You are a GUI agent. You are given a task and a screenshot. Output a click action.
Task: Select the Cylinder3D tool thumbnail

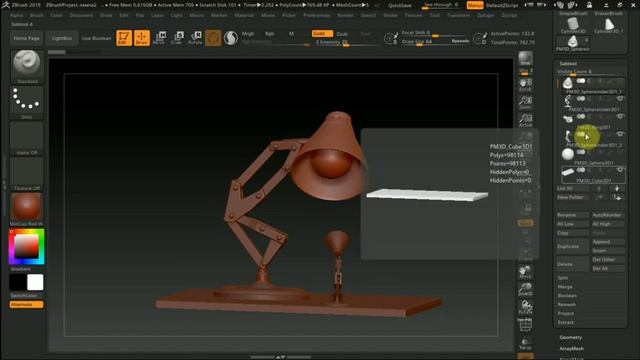tap(573, 25)
